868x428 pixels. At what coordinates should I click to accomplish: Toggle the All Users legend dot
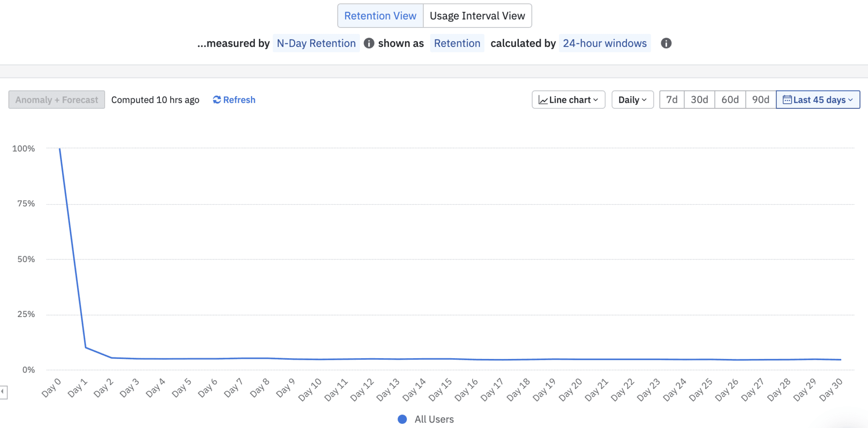click(402, 419)
